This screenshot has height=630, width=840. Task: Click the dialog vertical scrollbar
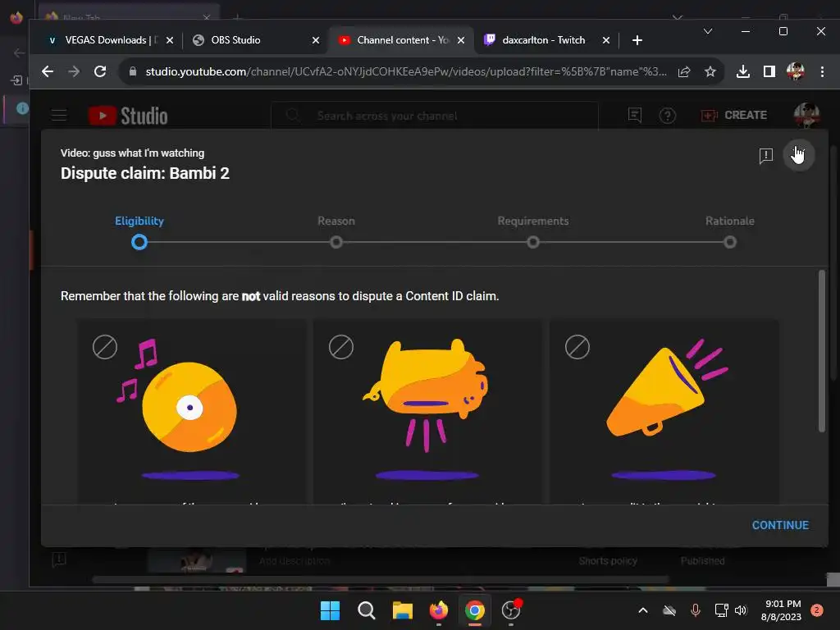(x=822, y=351)
